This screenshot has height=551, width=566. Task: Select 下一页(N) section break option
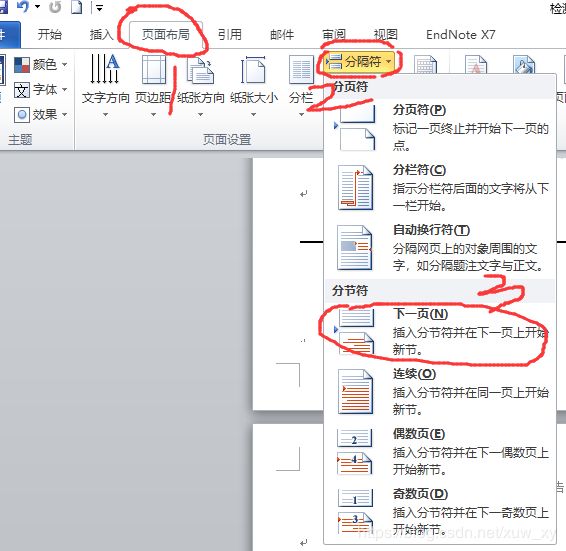click(439, 331)
